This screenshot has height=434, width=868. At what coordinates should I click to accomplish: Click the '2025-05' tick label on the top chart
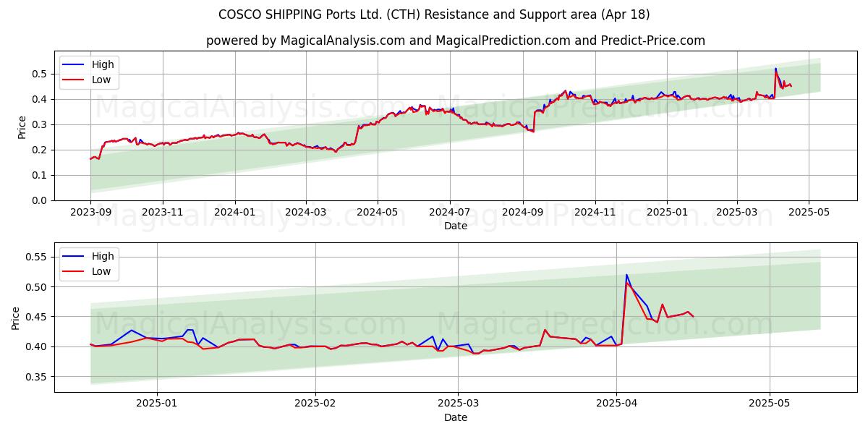click(809, 213)
